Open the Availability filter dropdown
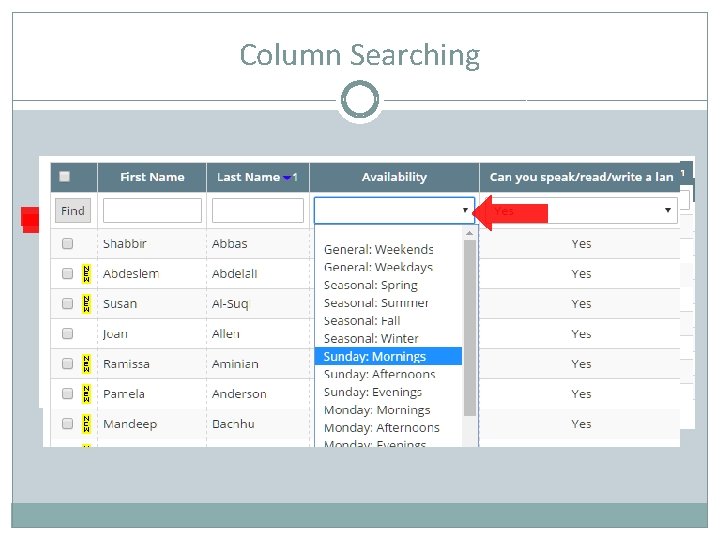 click(394, 210)
